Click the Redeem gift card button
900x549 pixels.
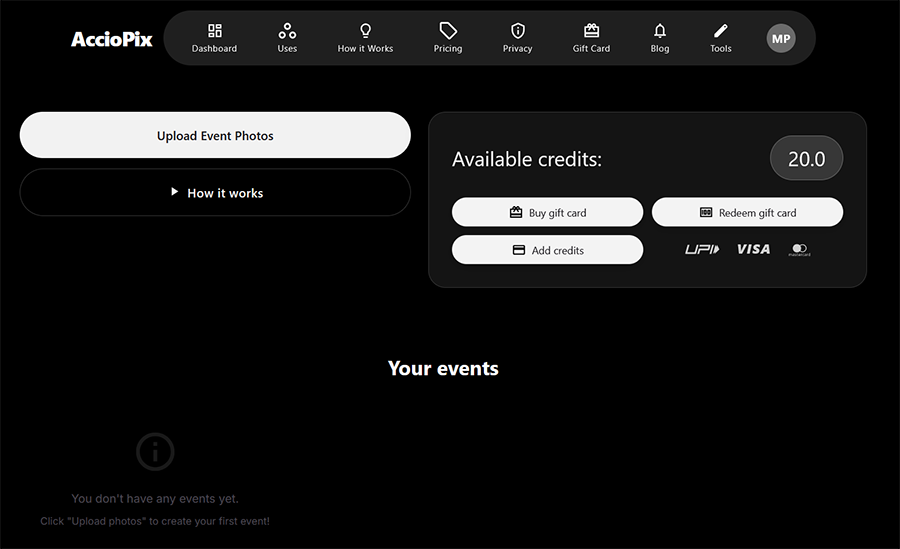point(747,212)
